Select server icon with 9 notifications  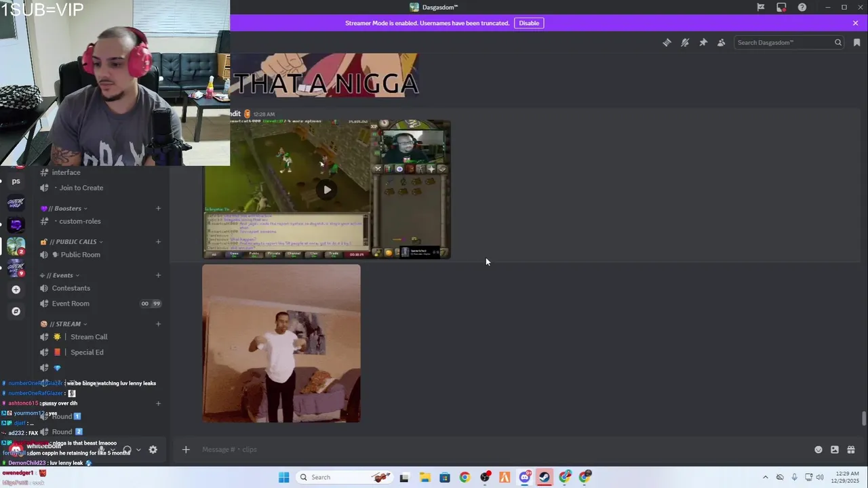(16, 268)
